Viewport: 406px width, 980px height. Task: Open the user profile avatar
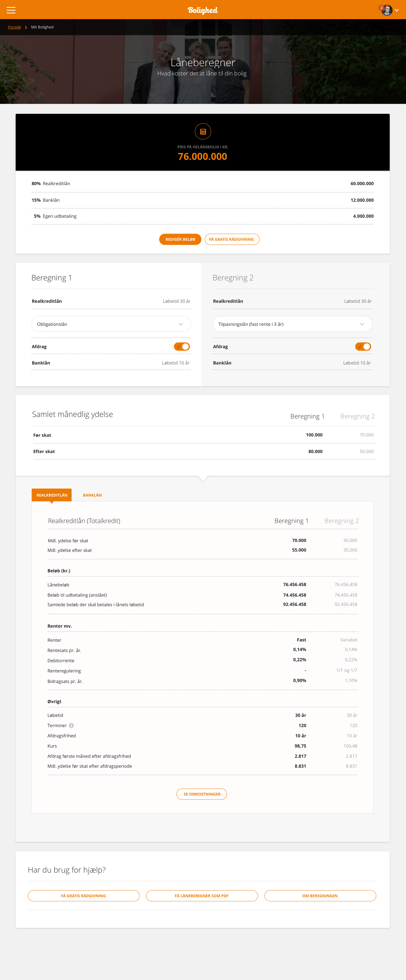[x=387, y=10]
